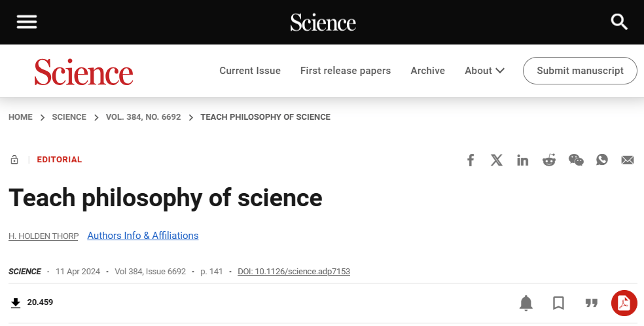This screenshot has height=326, width=644.
Task: Share article by email icon
Action: pos(628,160)
